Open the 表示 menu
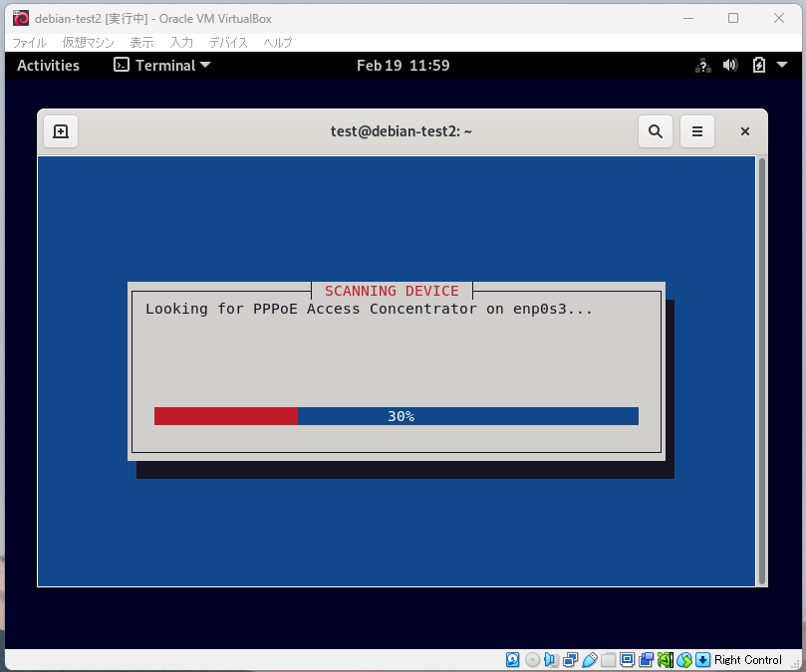This screenshot has width=806, height=672. 141,43
